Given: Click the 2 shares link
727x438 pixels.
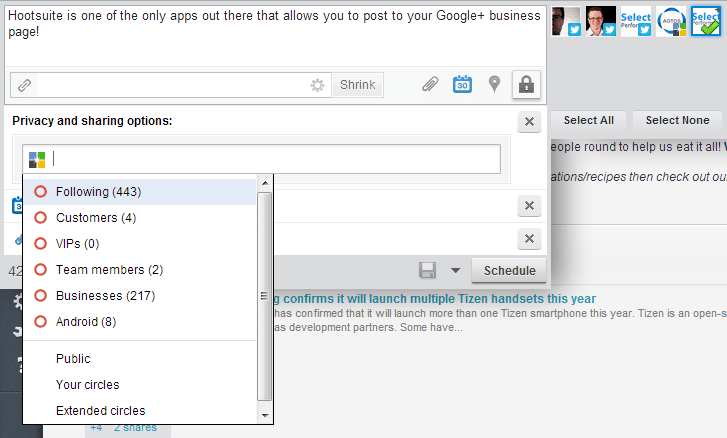Looking at the screenshot, I should click(x=135, y=428).
